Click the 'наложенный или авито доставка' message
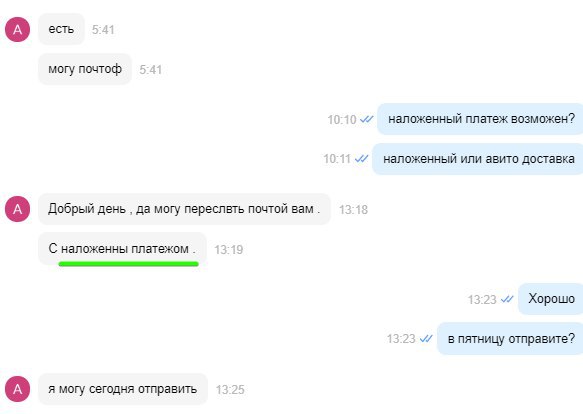Image resolution: width=583 pixels, height=414 pixels. pyautogui.click(x=477, y=159)
